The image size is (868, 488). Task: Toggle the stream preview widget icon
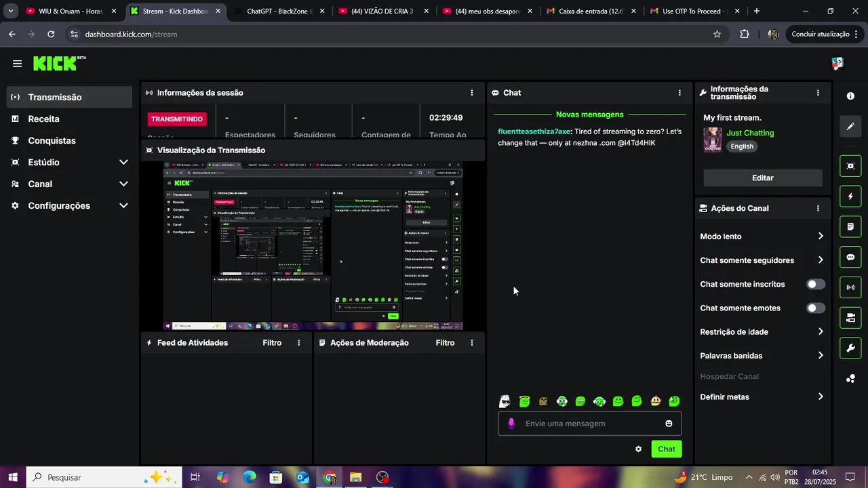tap(850, 166)
